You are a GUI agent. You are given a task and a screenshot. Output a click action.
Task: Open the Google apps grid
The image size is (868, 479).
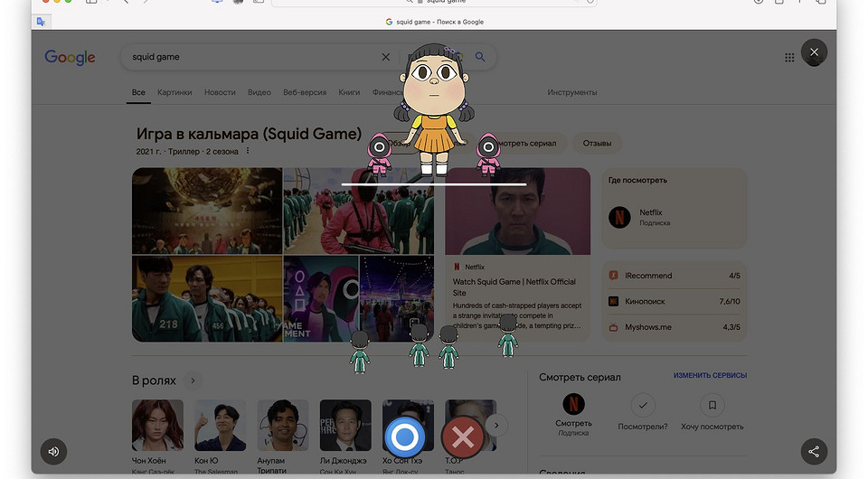click(789, 57)
